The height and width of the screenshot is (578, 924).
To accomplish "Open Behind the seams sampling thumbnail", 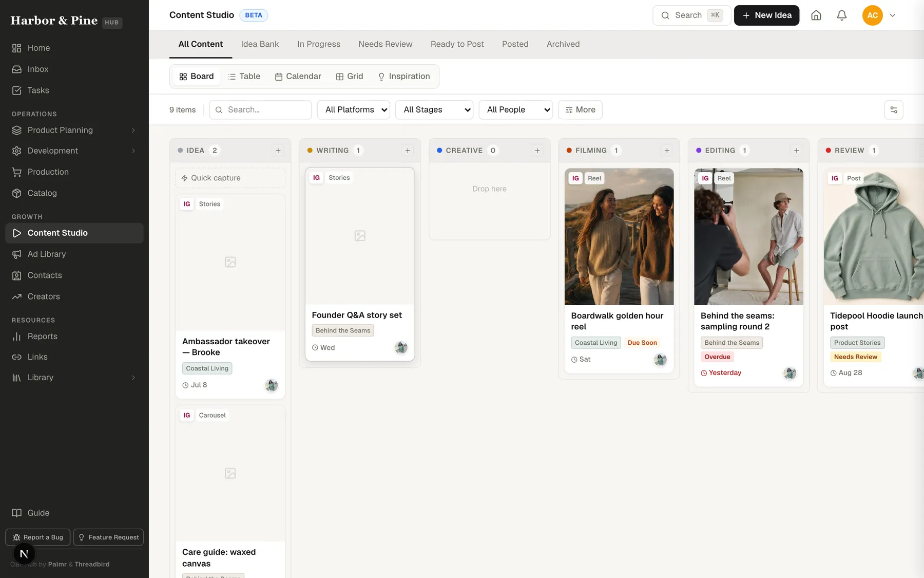I will (748, 236).
